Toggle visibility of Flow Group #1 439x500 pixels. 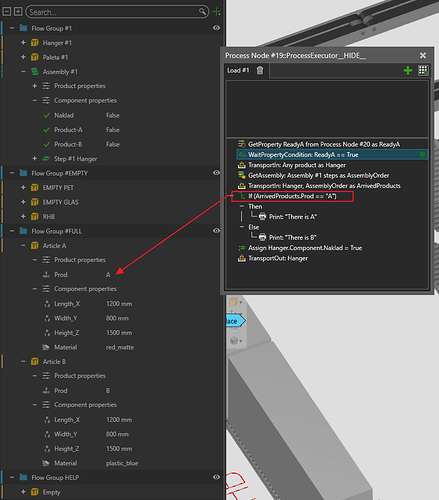point(216,28)
